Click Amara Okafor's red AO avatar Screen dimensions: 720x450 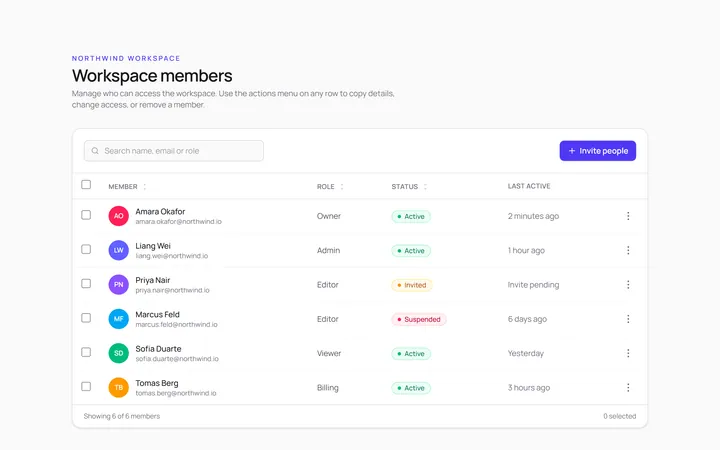coord(118,216)
